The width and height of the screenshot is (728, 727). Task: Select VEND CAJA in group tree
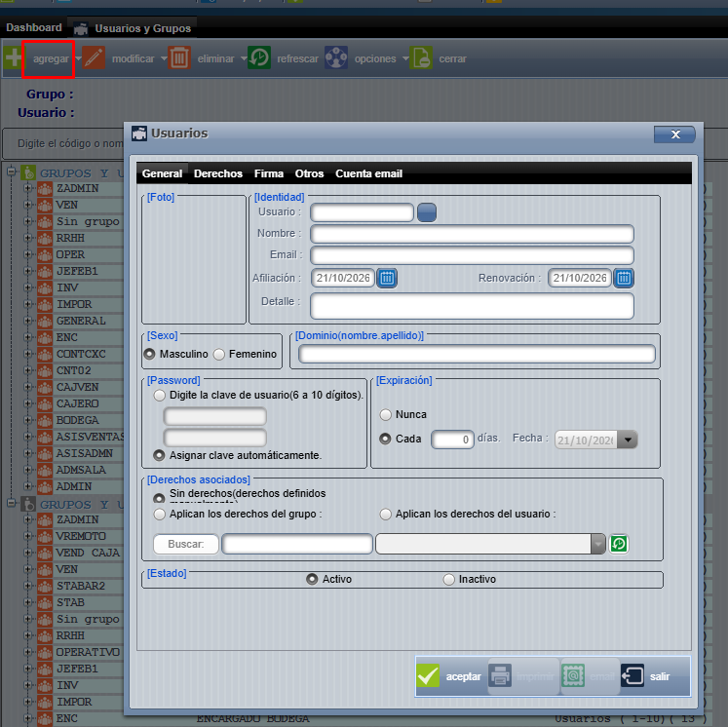coord(88,553)
